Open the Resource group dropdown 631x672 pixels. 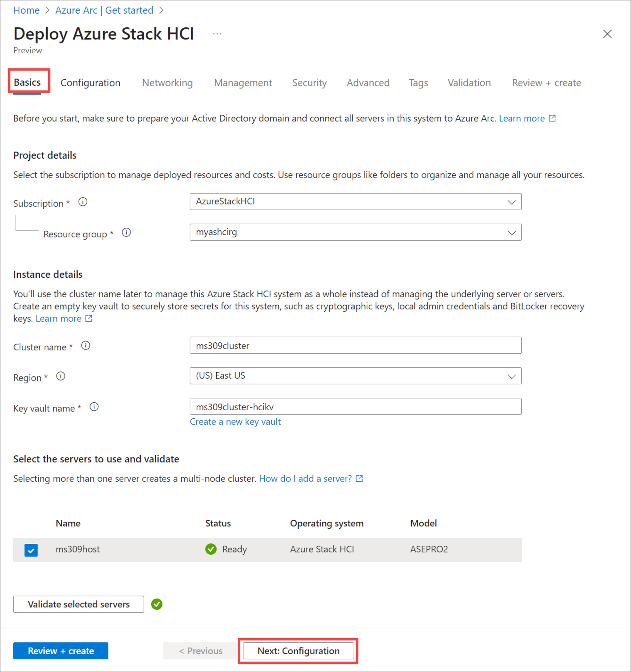pyautogui.click(x=356, y=232)
